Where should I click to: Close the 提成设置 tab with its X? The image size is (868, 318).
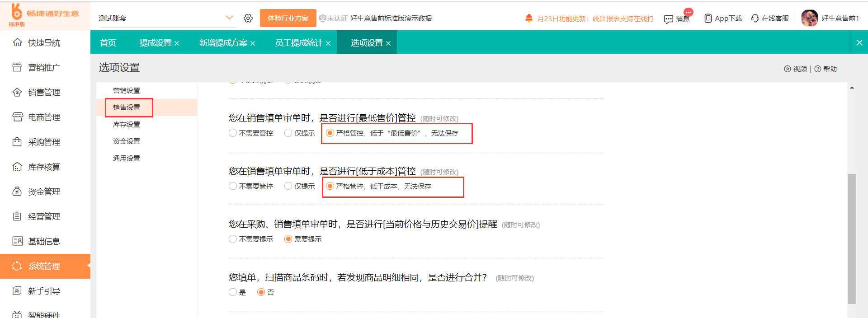tap(177, 43)
